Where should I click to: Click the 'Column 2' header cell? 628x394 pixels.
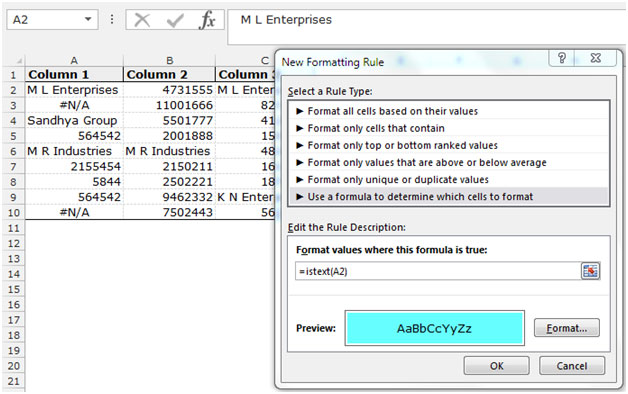point(169,75)
